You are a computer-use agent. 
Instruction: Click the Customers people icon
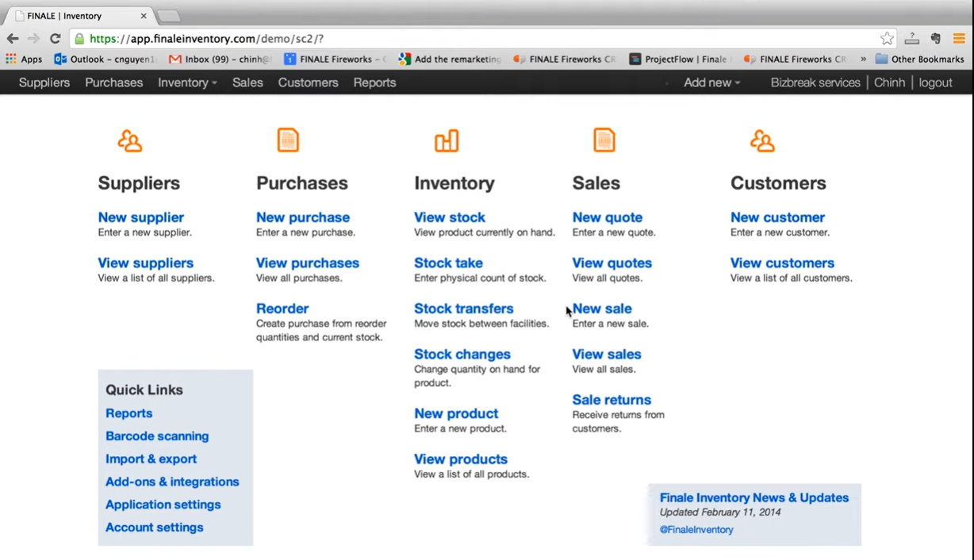click(762, 141)
